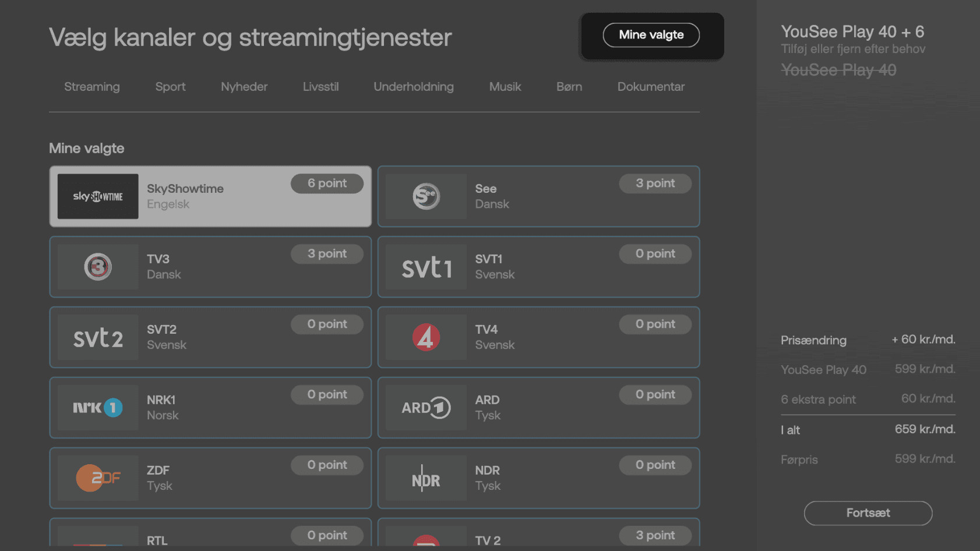Viewport: 980px width, 551px height.
Task: Switch to the Sport tab
Action: (x=170, y=87)
